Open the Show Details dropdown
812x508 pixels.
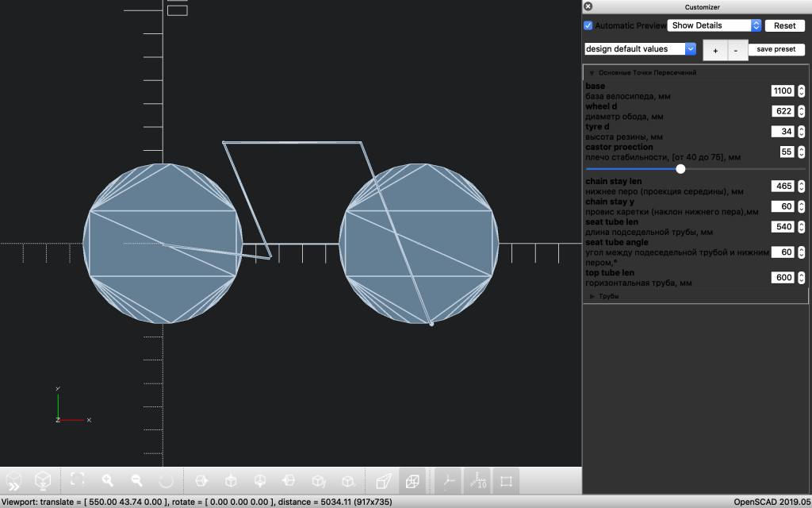pyautogui.click(x=714, y=25)
